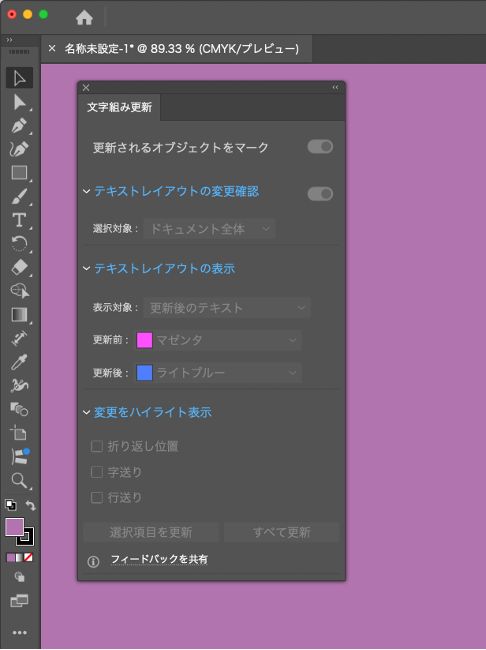The image size is (486, 650).
Task: Click the light blue 更新後 color swatch
Action: (144, 373)
